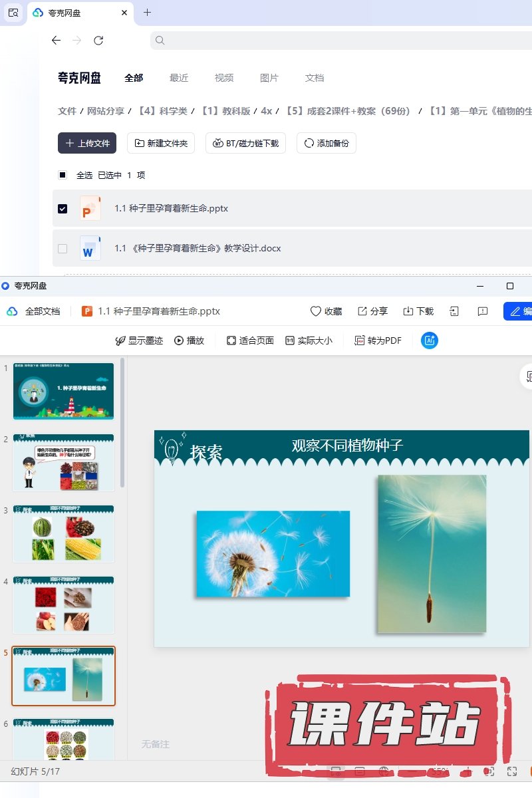Image resolution: width=532 pixels, height=798 pixels.
Task: Click the 下载 download icon
Action: coord(418,311)
